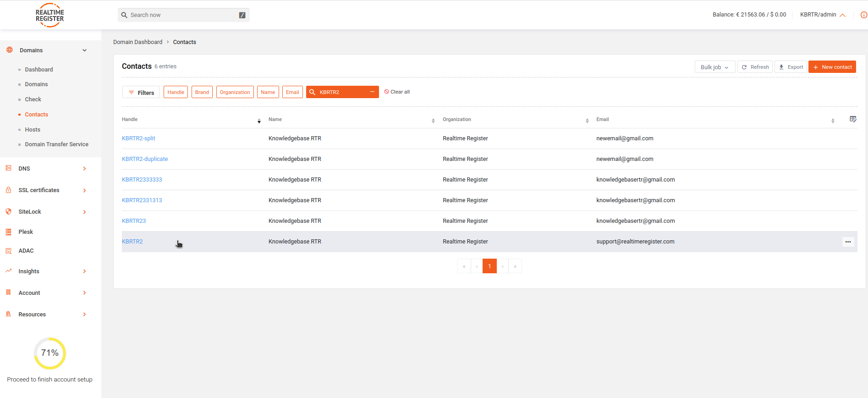Expand the Insights menu chevron
Viewport: 868px width, 398px height.
[84, 271]
